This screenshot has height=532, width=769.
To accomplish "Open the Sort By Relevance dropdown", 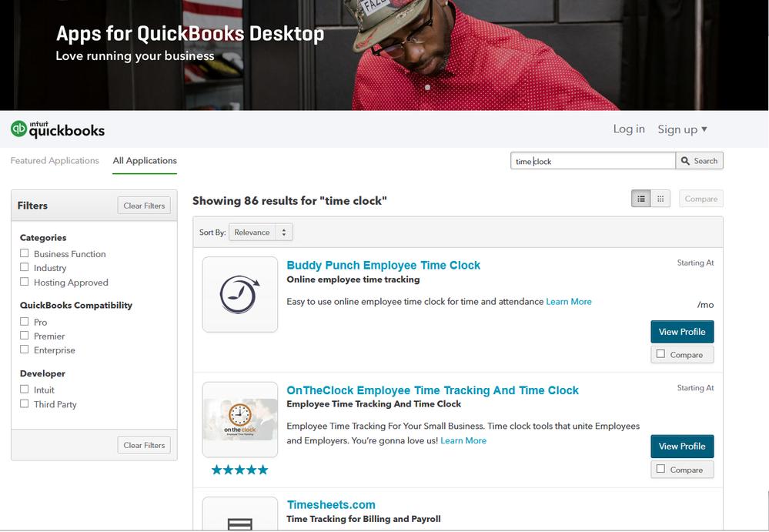I will pyautogui.click(x=260, y=233).
